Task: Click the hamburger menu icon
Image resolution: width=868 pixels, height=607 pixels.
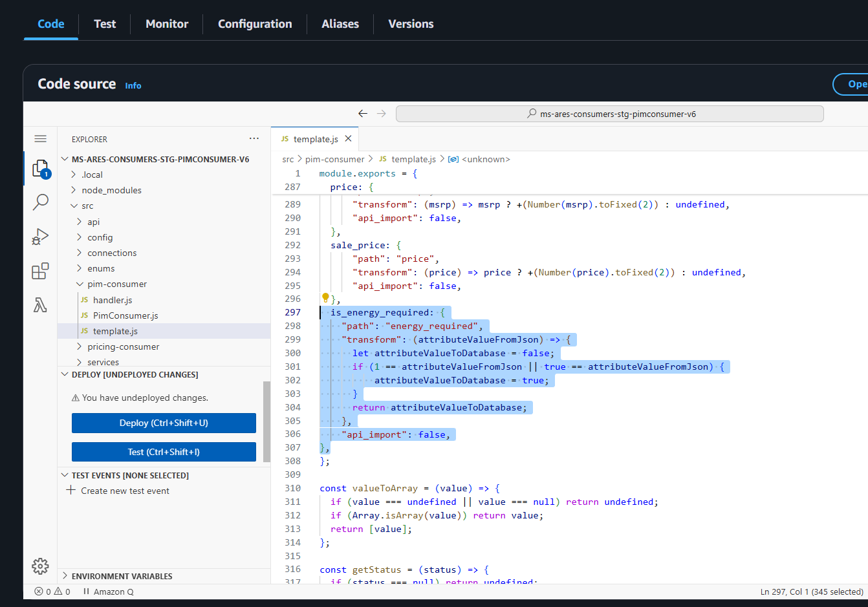Action: [40, 139]
